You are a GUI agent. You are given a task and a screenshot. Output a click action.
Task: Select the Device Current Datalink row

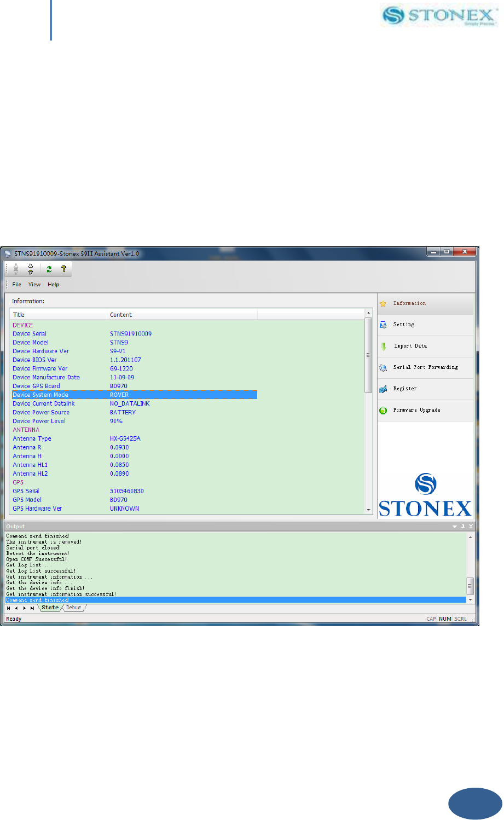tap(134, 404)
